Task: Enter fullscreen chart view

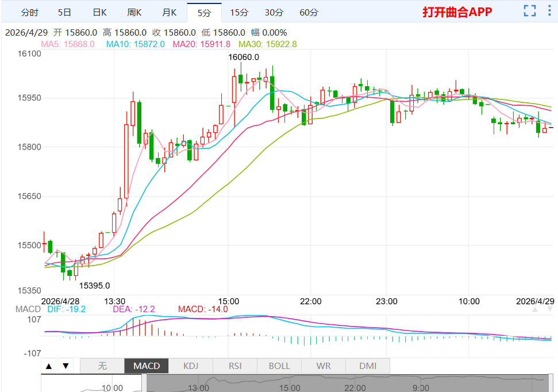Action: pyautogui.click(x=529, y=10)
